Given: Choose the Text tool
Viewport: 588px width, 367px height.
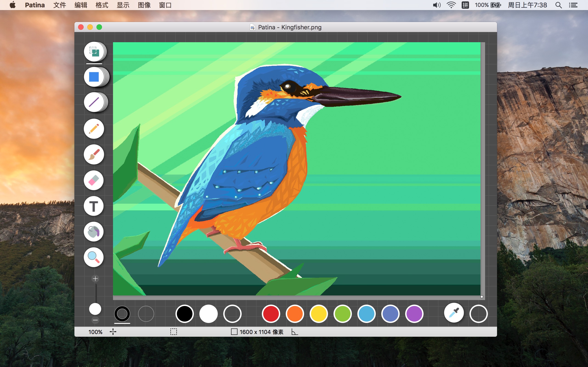Looking at the screenshot, I should point(94,206).
